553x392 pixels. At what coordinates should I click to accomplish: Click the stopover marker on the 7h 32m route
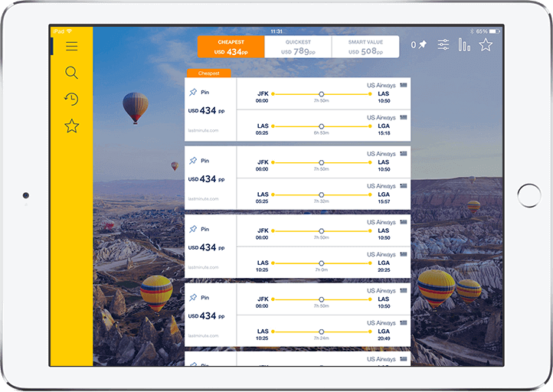click(321, 194)
